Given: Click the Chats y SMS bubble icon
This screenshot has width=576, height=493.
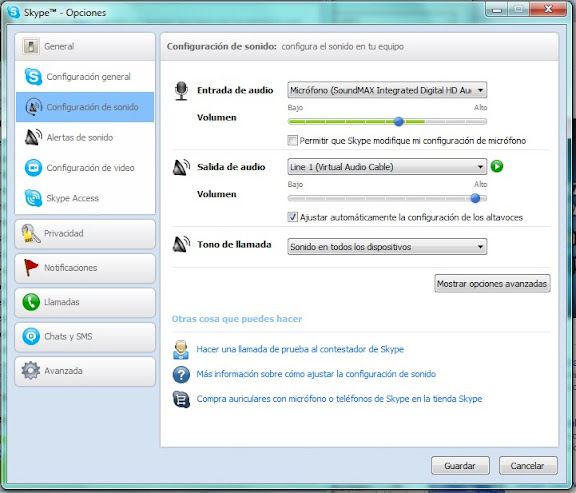Looking at the screenshot, I should tap(31, 336).
